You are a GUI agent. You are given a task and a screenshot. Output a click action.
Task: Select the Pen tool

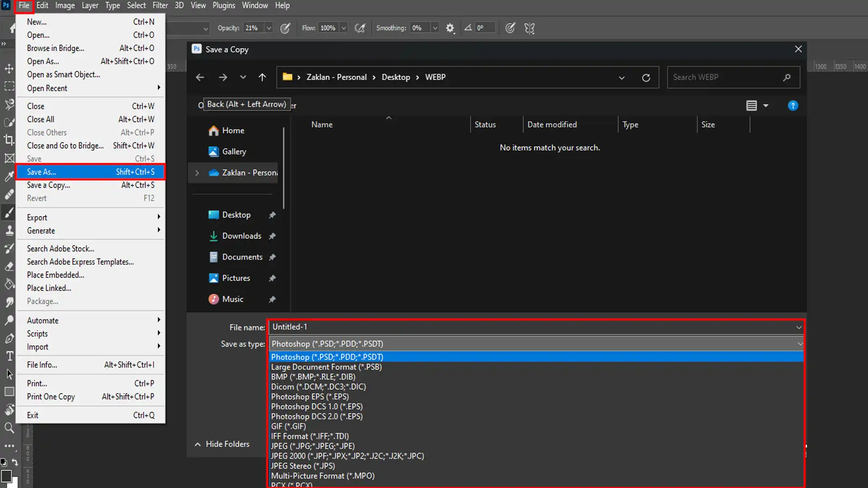click(x=9, y=338)
